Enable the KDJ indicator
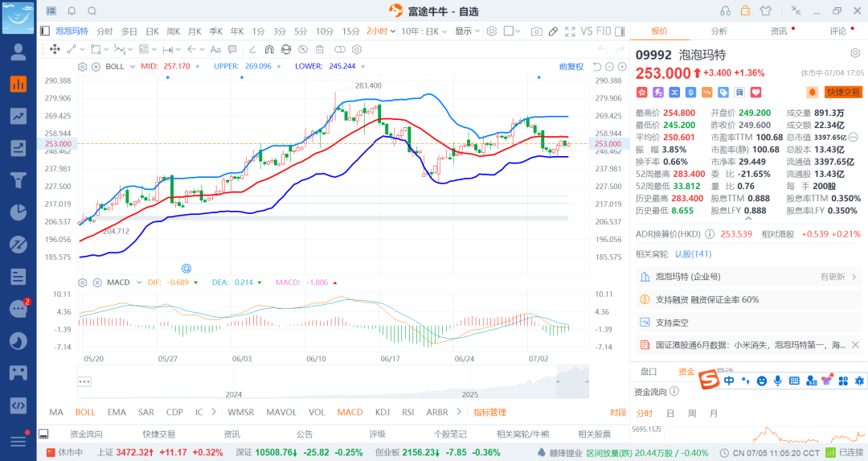The height and width of the screenshot is (461, 868). (383, 412)
